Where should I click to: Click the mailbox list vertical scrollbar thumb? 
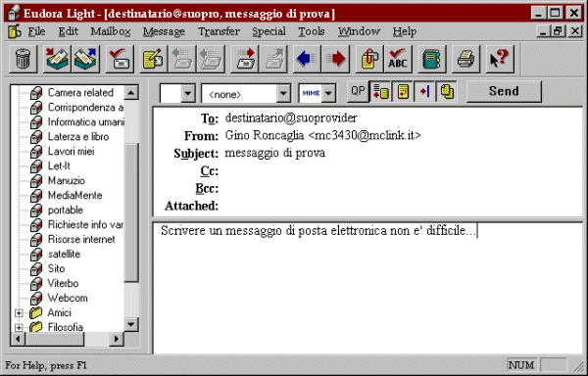coord(131,212)
